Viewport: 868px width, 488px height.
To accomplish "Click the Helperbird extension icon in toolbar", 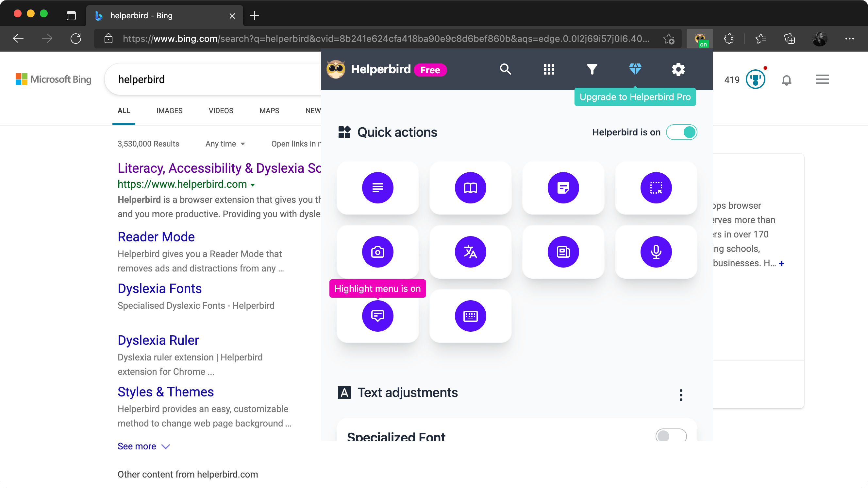I will coord(700,39).
